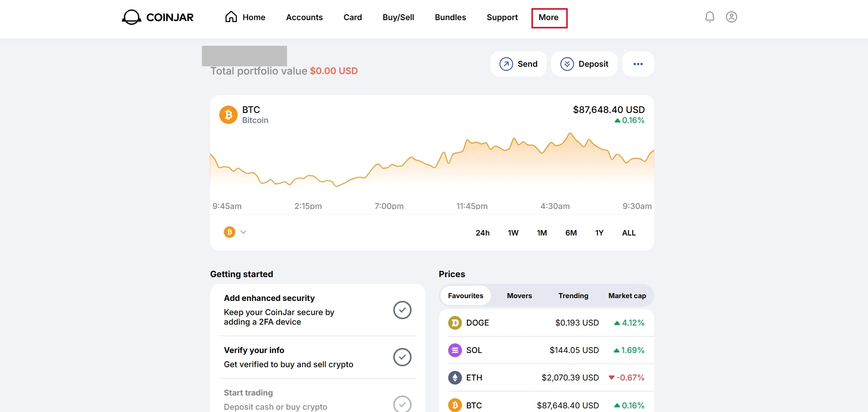Select the 1W chart timeframe
Viewport: 868px width, 412px height.
[513, 233]
